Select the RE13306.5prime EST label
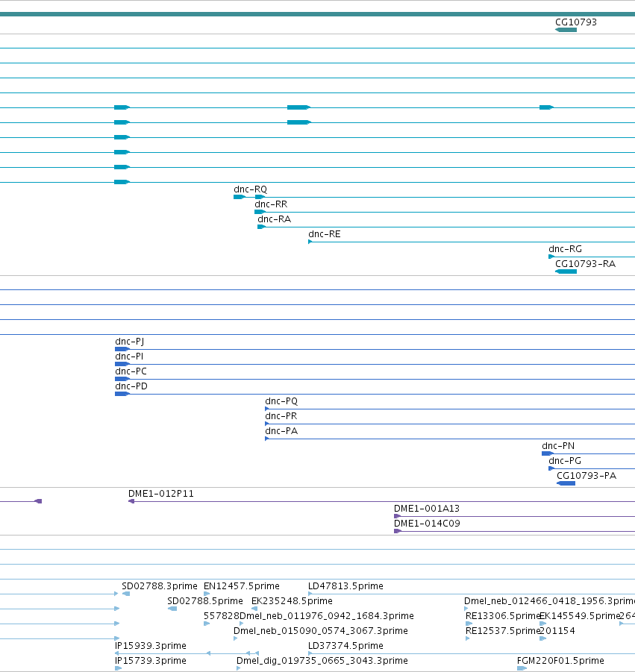Screen dimensions: 635x672 pos(502,616)
